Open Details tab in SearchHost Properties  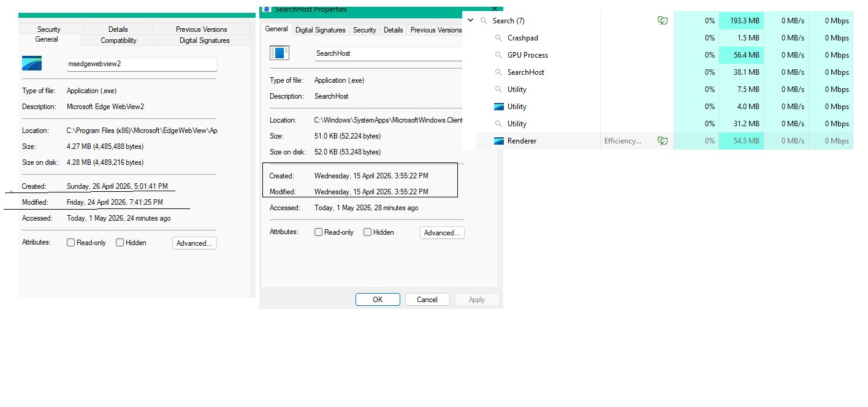tap(394, 30)
